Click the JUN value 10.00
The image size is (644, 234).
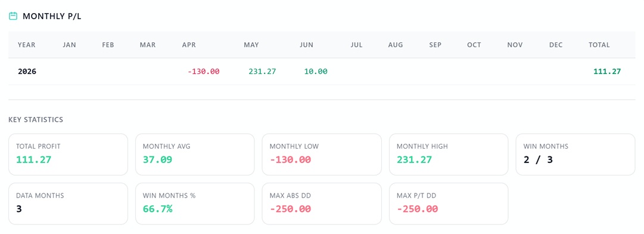316,72
